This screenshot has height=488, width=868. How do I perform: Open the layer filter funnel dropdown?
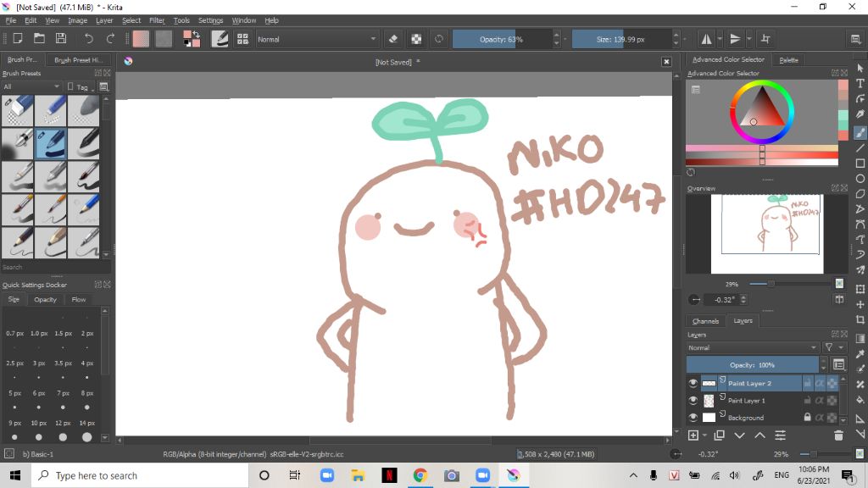[833, 347]
